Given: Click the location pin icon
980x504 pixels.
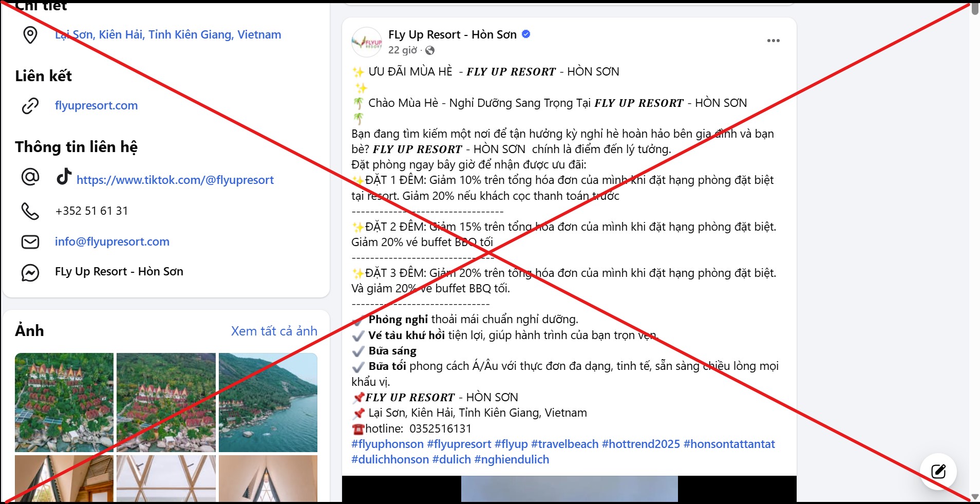Looking at the screenshot, I should point(30,34).
